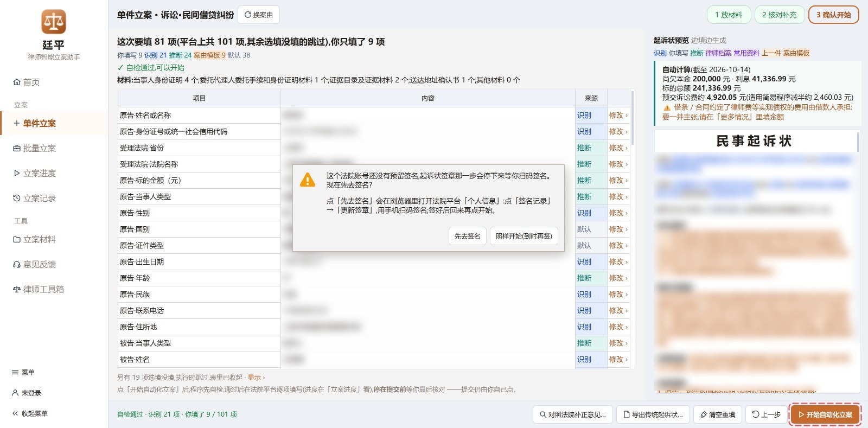
Task: Click the 来源 column header
Action: click(x=591, y=98)
